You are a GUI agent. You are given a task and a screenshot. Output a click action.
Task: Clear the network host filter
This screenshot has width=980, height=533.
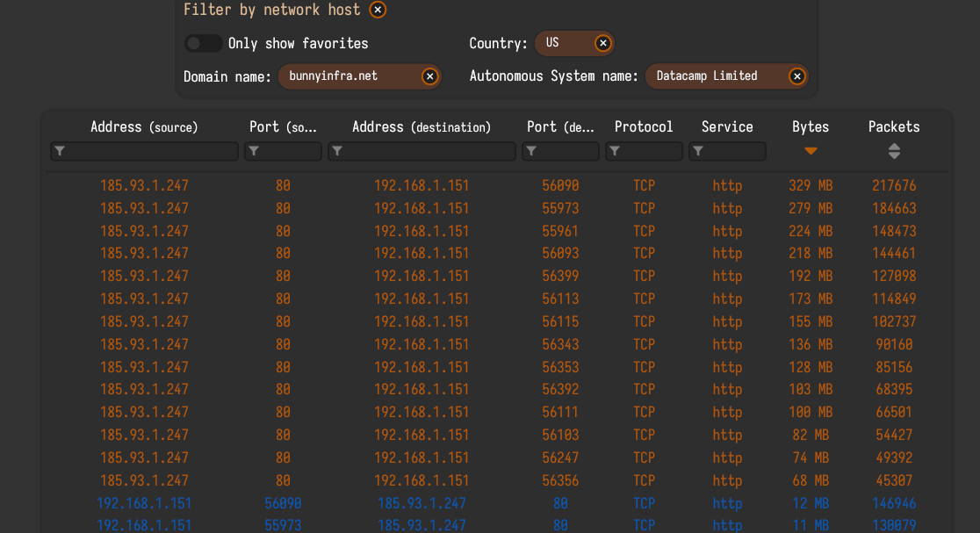pos(378,10)
